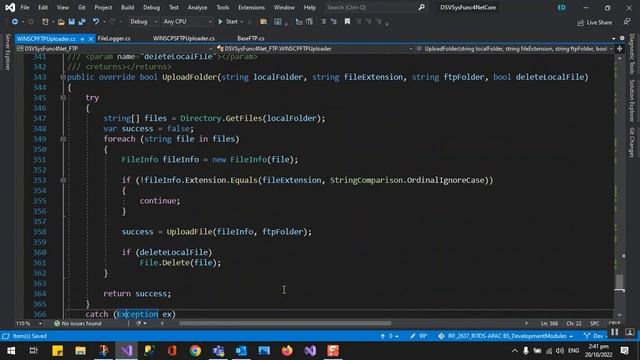Image resolution: width=640 pixels, height=360 pixels.
Task: Collapse the if block at line 353
Action: [63, 180]
